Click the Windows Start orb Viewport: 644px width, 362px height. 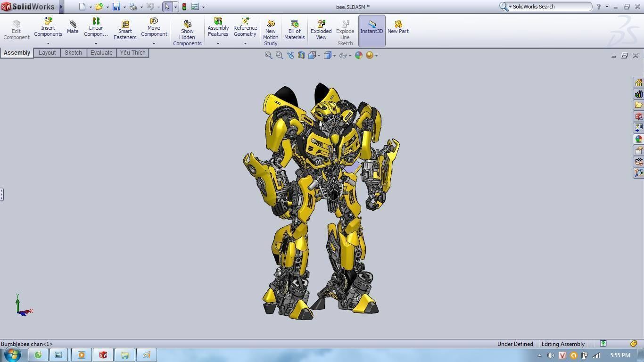12,354
